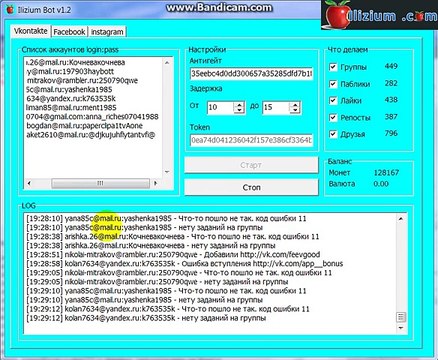The image size is (438, 360).
Task: Select account line 'mitrakov@rambler.ru:250790qwe'
Action: coord(82,80)
